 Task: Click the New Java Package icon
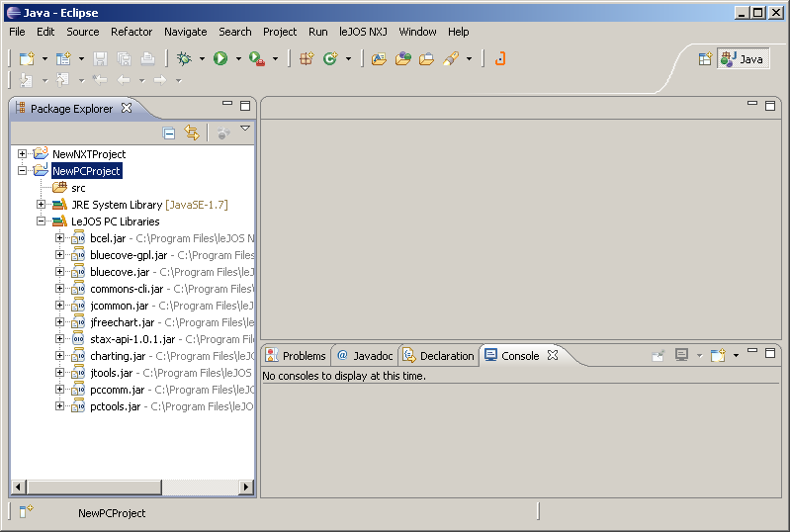pos(307,59)
